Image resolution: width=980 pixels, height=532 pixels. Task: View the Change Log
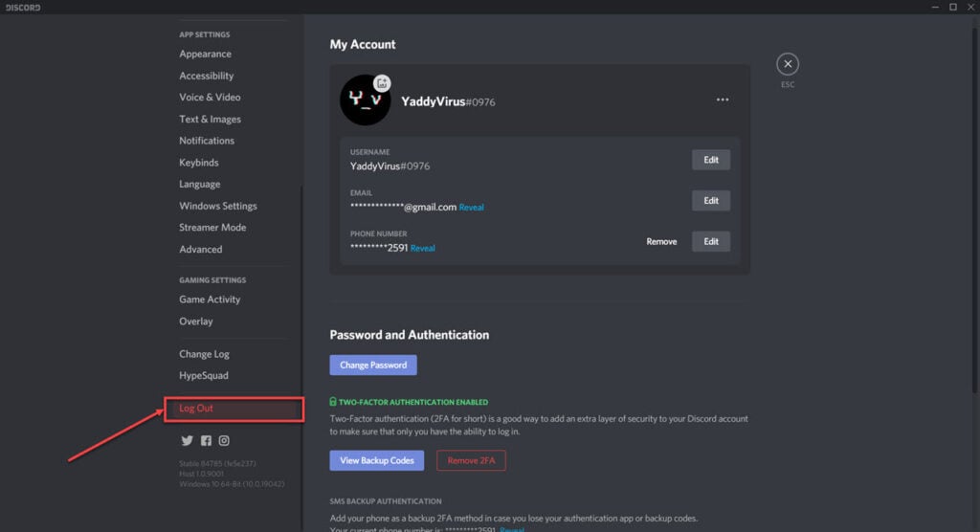(205, 354)
